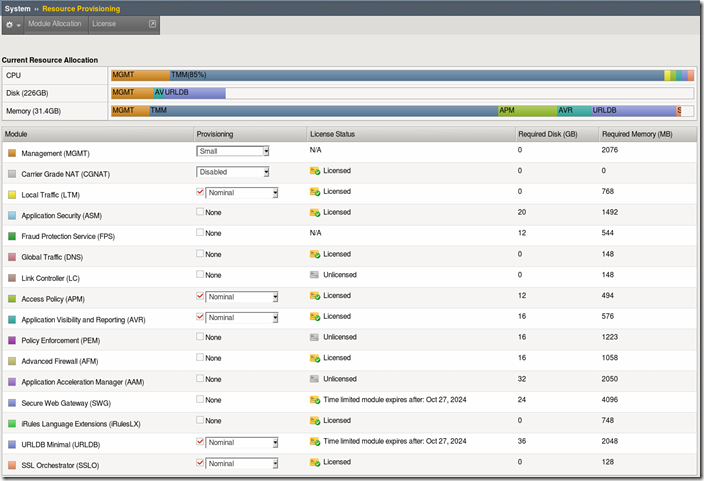Click the Licensed icon for SSL Orchestrator
The width and height of the screenshot is (704, 481).
315,462
